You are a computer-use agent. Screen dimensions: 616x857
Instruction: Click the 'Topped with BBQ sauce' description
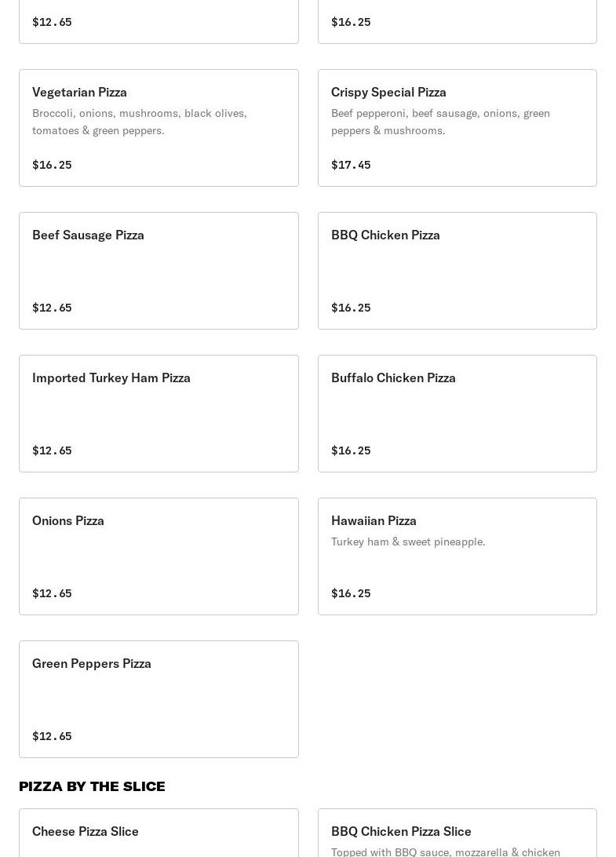pyautogui.click(x=446, y=852)
